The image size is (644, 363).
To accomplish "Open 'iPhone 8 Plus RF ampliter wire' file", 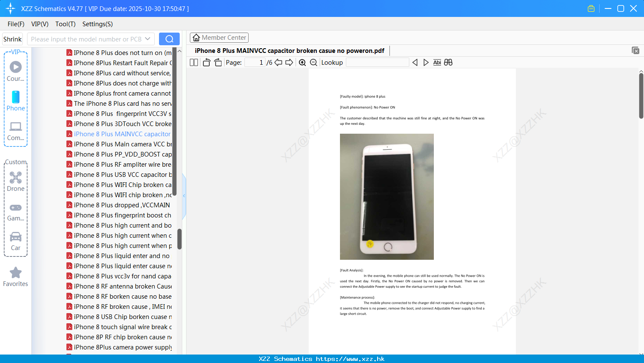I will (119, 165).
